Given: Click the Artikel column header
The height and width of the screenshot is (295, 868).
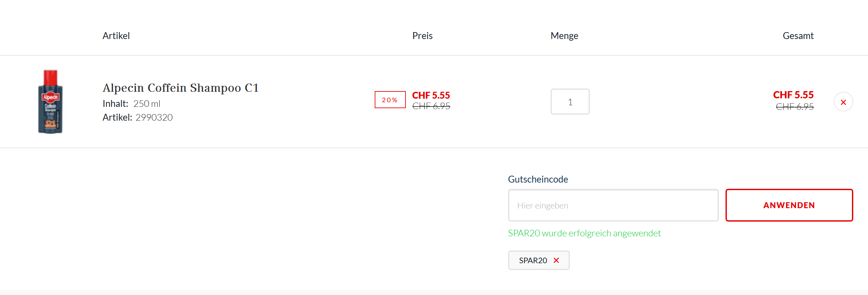Looking at the screenshot, I should click(116, 36).
